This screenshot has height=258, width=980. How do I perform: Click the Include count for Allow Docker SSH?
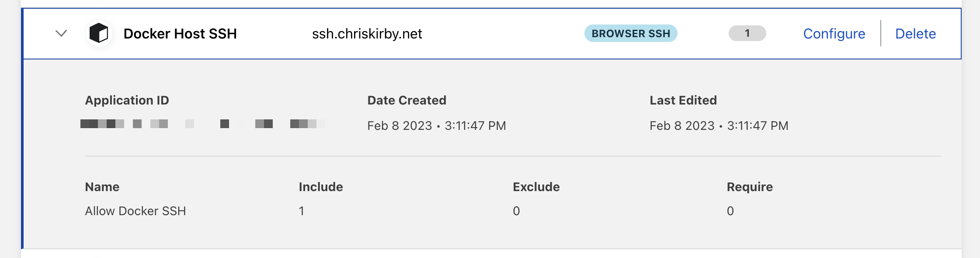(302, 211)
